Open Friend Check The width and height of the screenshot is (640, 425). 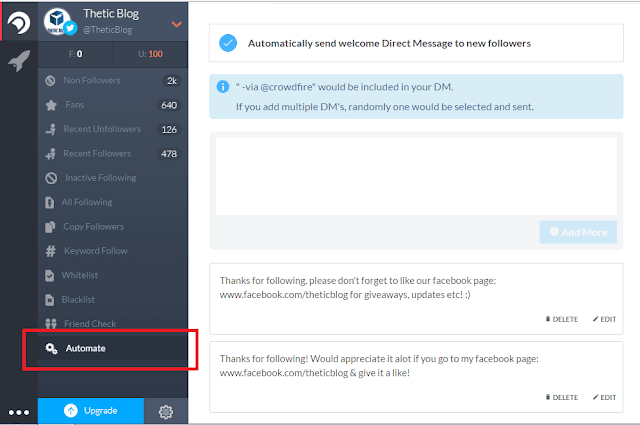[113, 324]
